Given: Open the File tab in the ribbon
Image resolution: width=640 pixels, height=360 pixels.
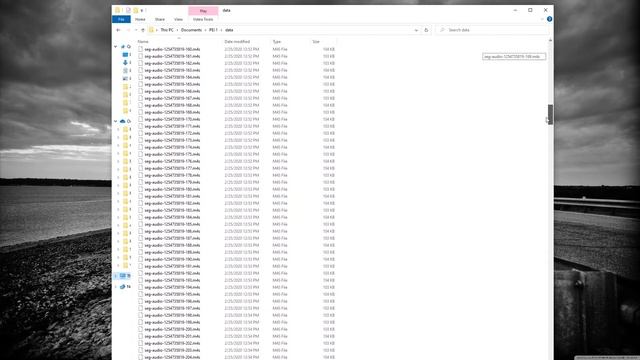Looking at the screenshot, I should click(x=121, y=19).
